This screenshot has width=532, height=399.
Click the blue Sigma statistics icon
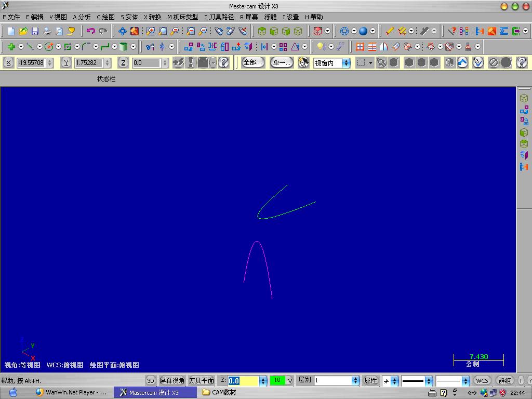tap(504, 31)
